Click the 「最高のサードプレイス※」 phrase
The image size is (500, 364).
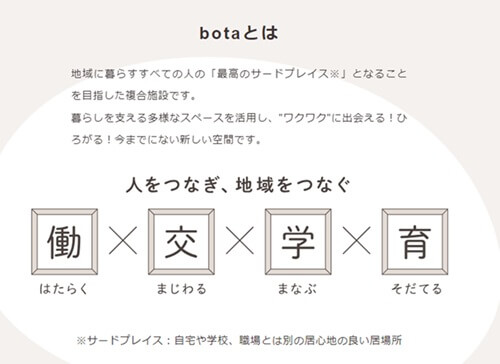point(279,74)
